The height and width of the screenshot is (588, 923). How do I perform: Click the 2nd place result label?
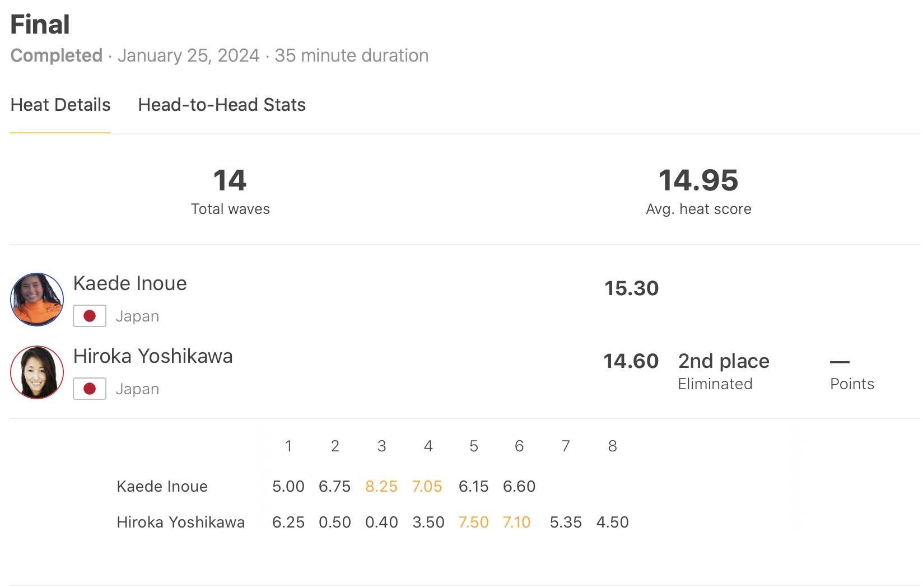point(724,361)
